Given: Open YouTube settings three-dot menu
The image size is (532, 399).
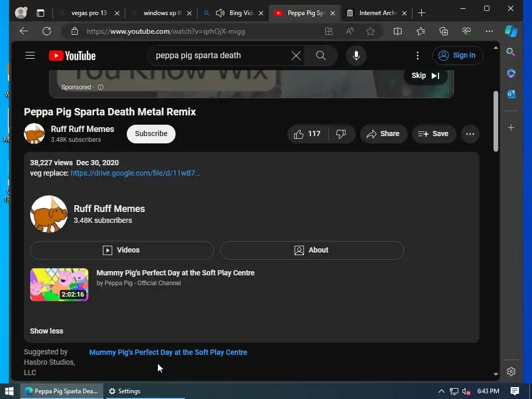Looking at the screenshot, I should [418, 56].
